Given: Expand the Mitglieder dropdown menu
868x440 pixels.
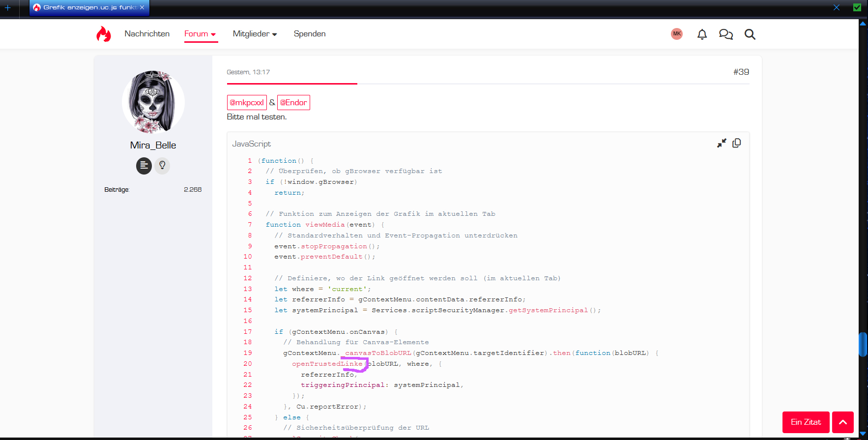Looking at the screenshot, I should [x=255, y=34].
